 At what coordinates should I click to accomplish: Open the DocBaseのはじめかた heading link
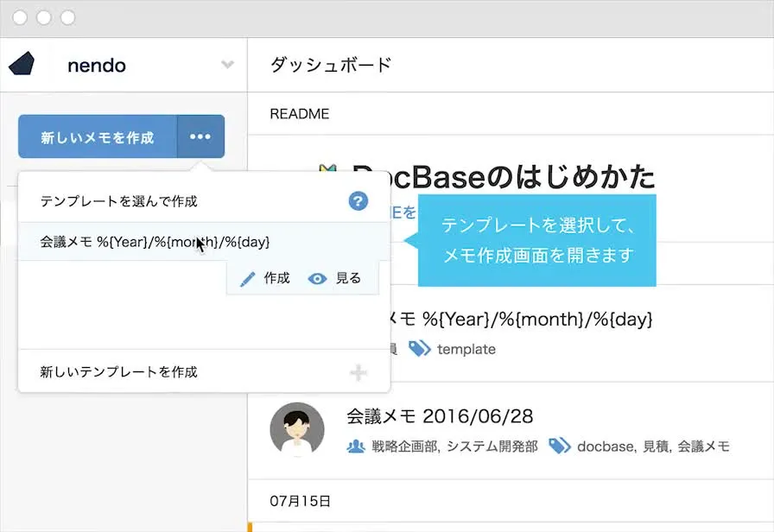pos(503,177)
